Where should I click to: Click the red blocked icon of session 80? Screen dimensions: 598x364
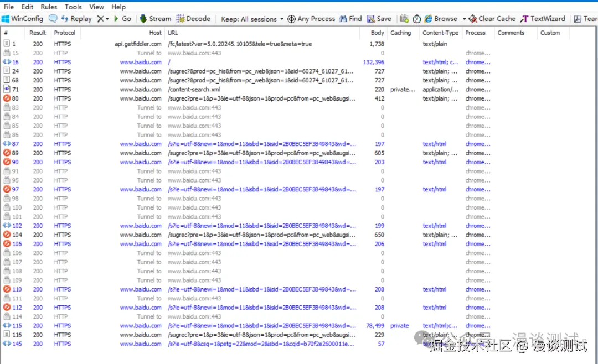point(7,98)
